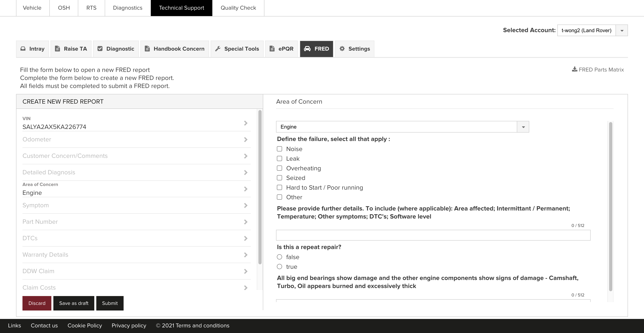
Task: Submit the FRED report
Action: [110, 303]
